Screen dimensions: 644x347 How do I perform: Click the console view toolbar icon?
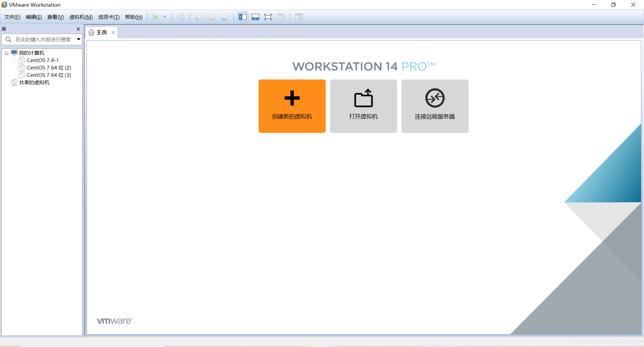click(299, 17)
